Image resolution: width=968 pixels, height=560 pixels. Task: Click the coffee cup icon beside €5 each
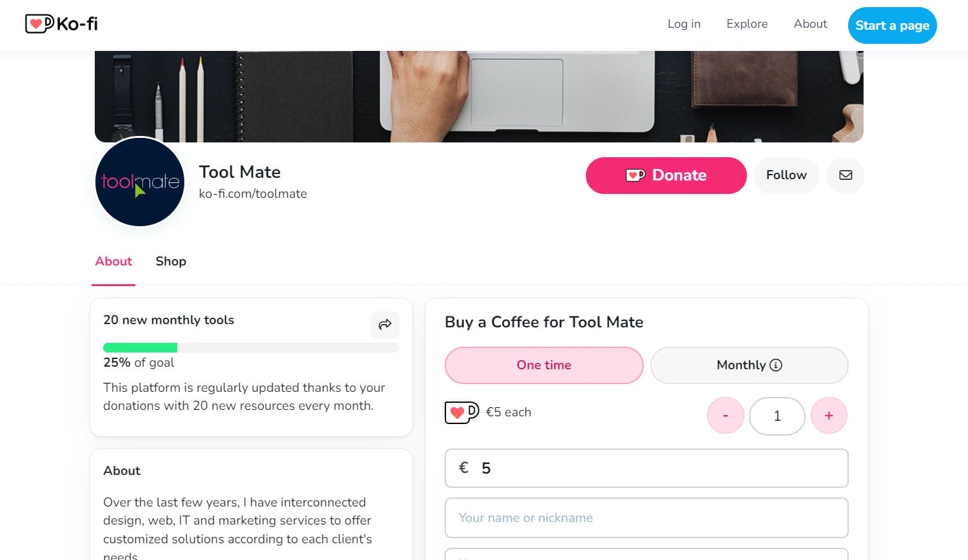point(461,412)
